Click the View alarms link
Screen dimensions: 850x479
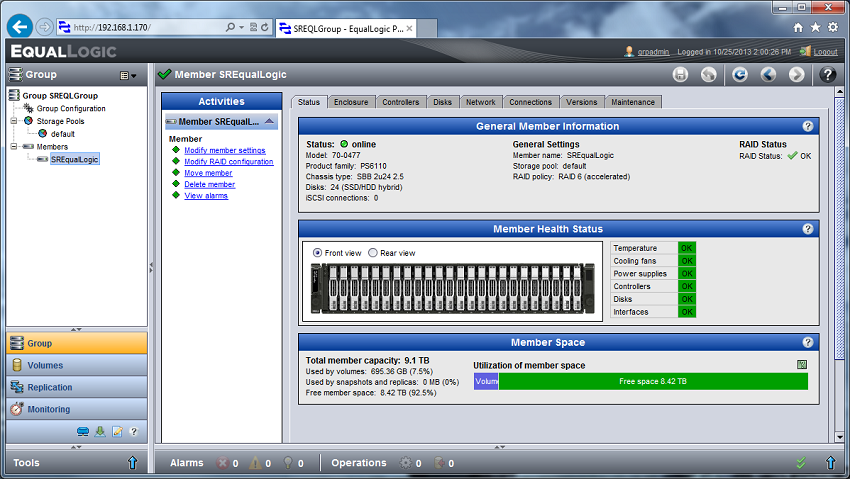coord(206,196)
